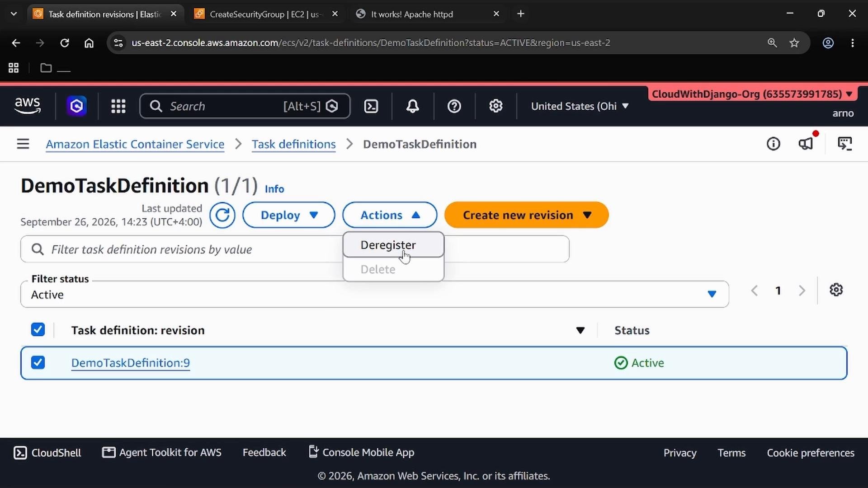Open table preferences gear icon
The image size is (868, 488).
click(x=836, y=290)
